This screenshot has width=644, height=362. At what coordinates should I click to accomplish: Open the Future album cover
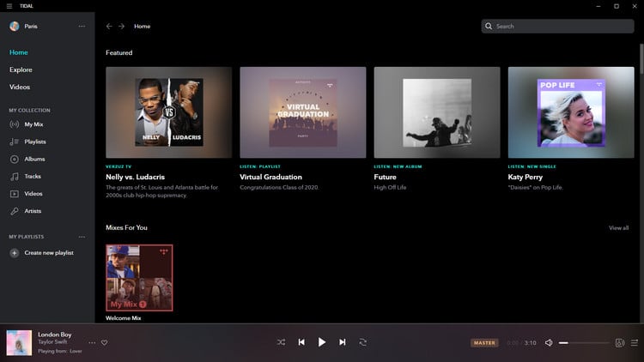(x=437, y=112)
